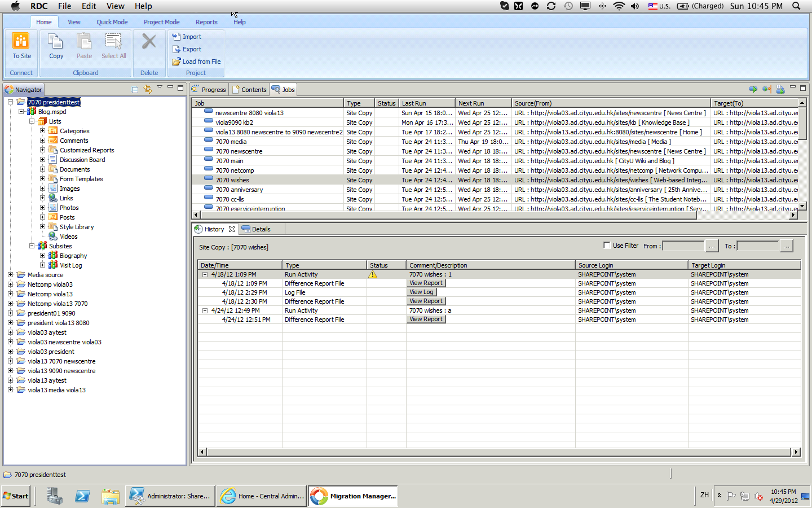Collapse the Subsites node
Viewport: 812px width, 508px height.
point(32,246)
